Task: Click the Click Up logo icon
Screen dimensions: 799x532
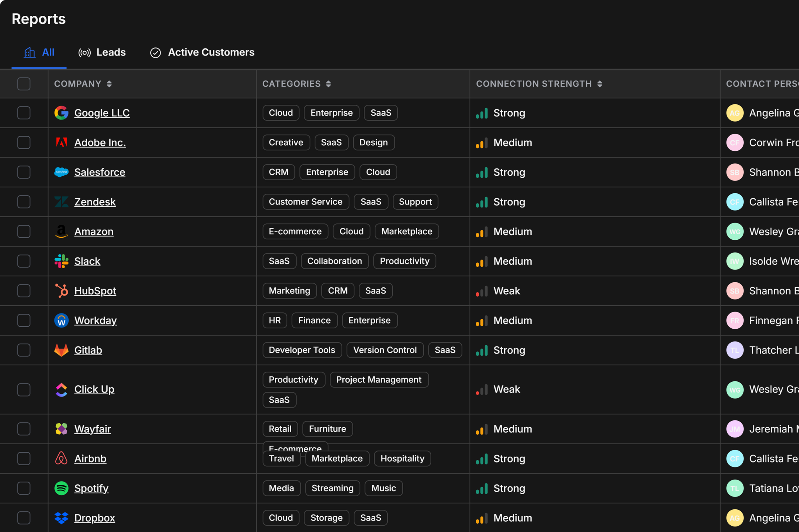Action: [61, 389]
